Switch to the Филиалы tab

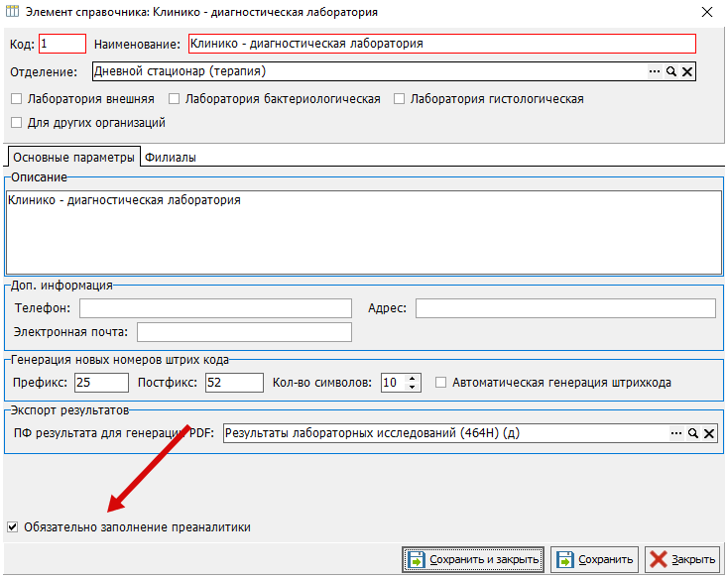tap(171, 158)
